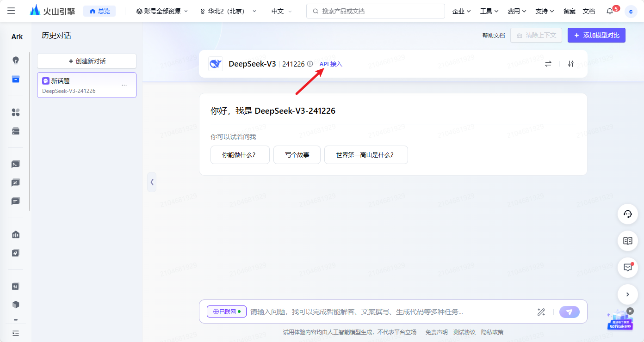Image resolution: width=644 pixels, height=342 pixels.
Task: Open the hamburger menu at top left
Action: tap(11, 11)
